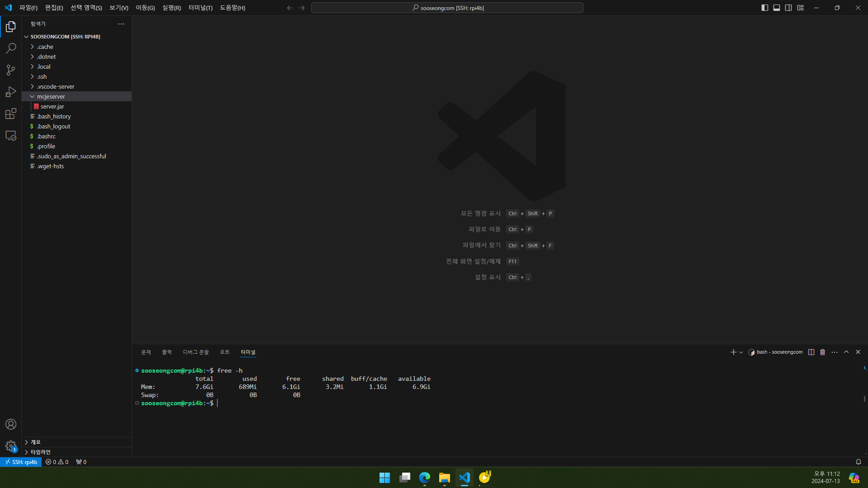Open the .bash_logout file

76,126
